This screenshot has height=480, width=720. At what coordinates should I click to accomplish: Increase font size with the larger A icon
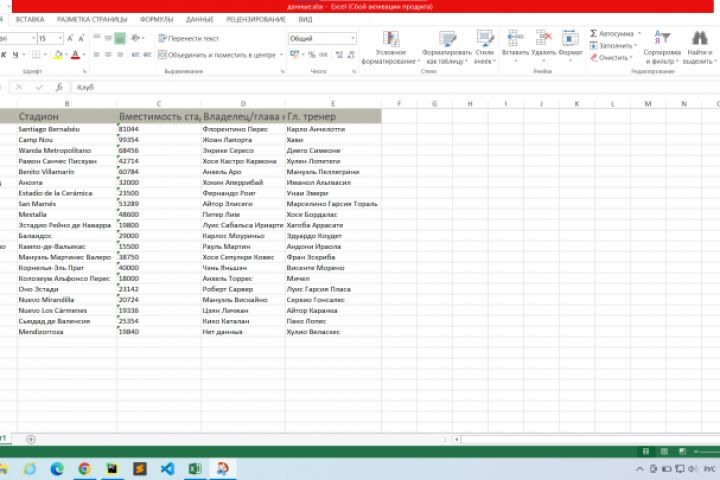pyautogui.click(x=70, y=38)
